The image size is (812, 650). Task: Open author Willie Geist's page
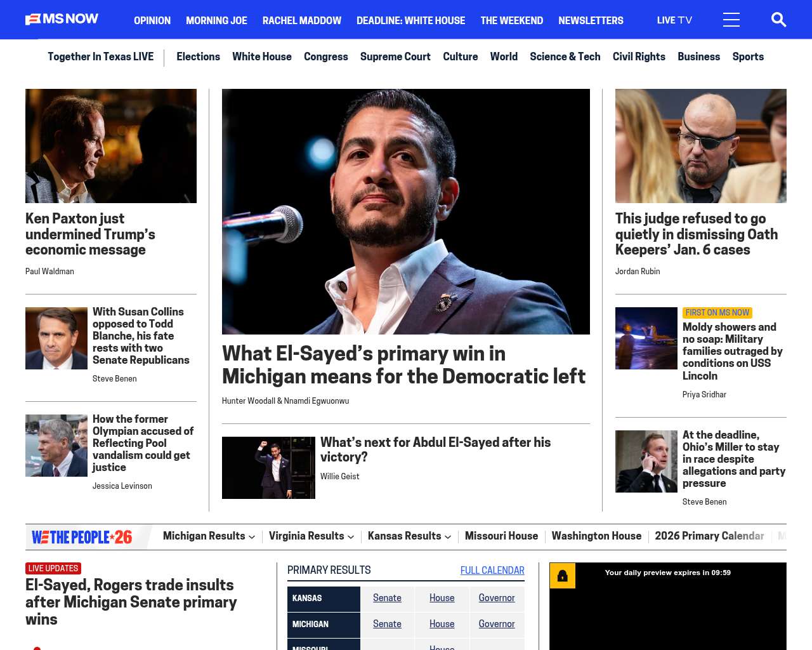339,477
